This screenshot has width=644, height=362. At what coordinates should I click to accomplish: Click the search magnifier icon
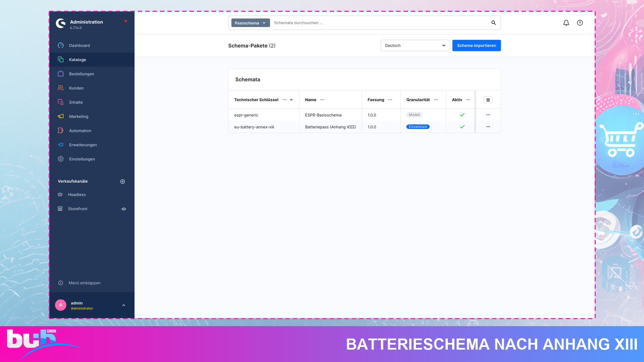coord(493,23)
